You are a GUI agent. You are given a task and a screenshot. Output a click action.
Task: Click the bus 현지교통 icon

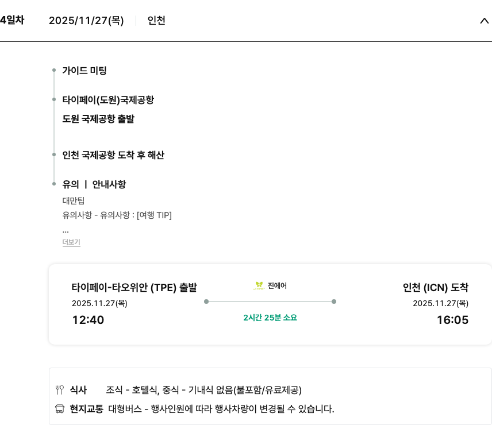tap(60, 409)
